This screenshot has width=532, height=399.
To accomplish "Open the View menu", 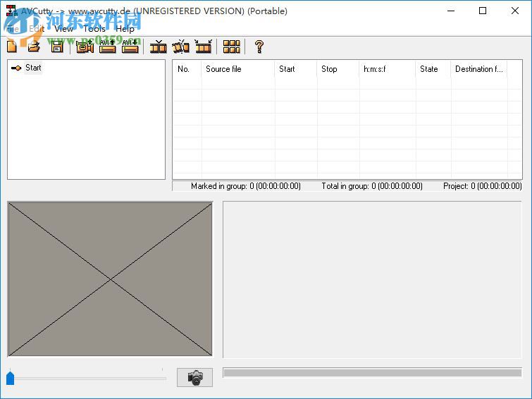I will click(x=63, y=29).
